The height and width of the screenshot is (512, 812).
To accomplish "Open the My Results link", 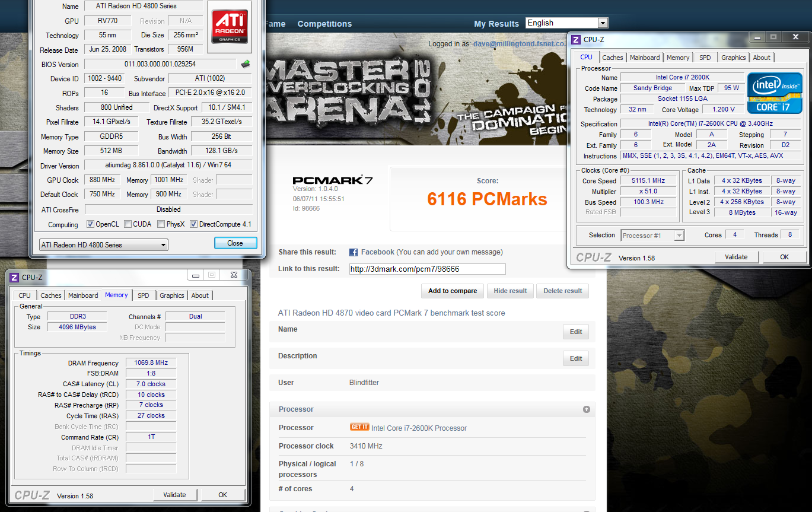I will click(496, 24).
